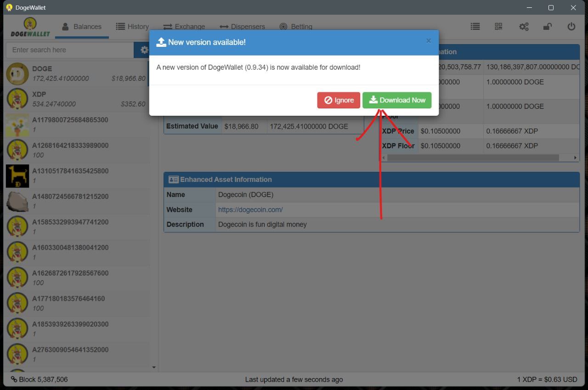Click the Download Now button
The image size is (588, 390).
pyautogui.click(x=397, y=100)
